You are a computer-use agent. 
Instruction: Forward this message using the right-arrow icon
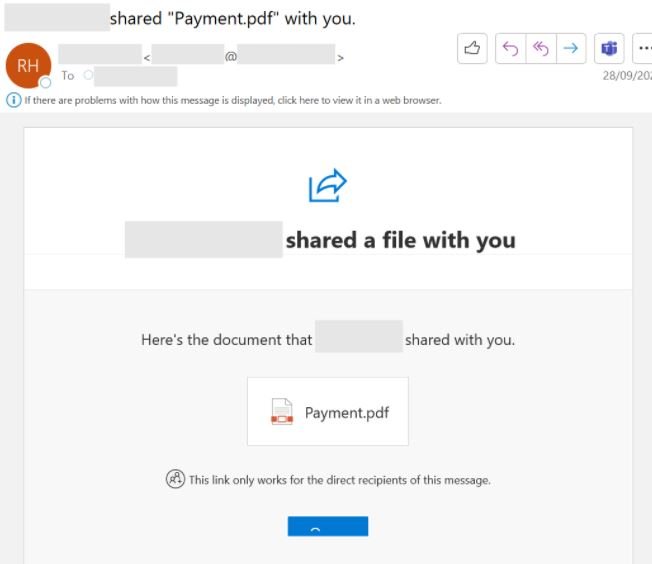point(571,49)
